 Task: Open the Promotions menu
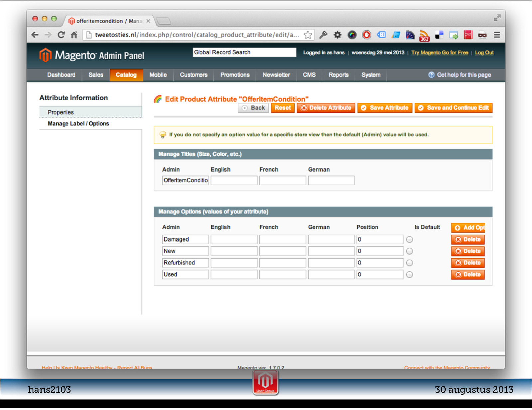[x=235, y=75]
